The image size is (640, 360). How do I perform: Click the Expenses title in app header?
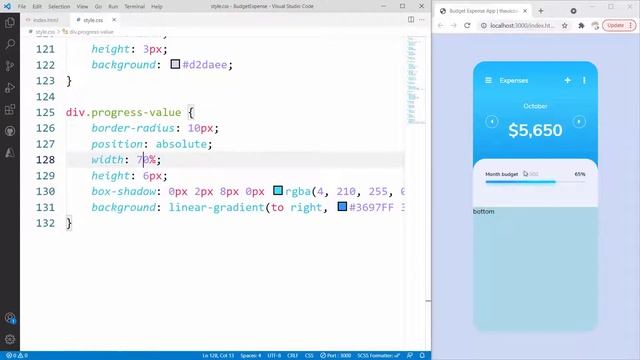(513, 80)
